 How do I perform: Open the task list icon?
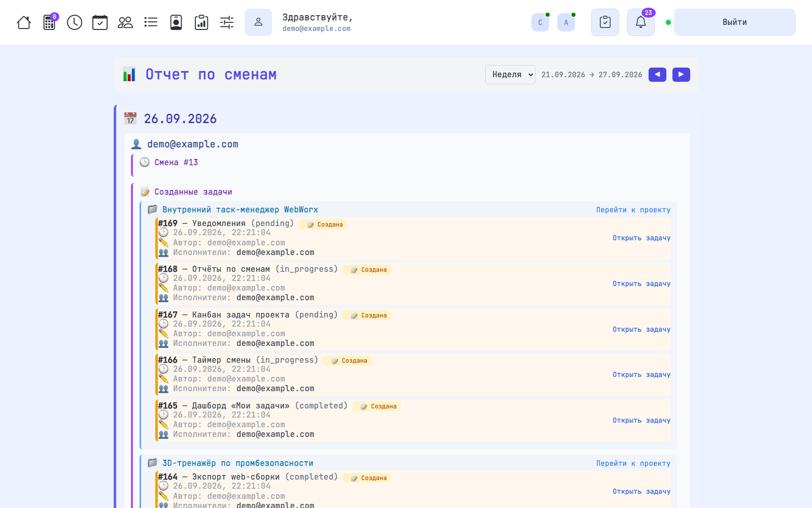(x=151, y=22)
